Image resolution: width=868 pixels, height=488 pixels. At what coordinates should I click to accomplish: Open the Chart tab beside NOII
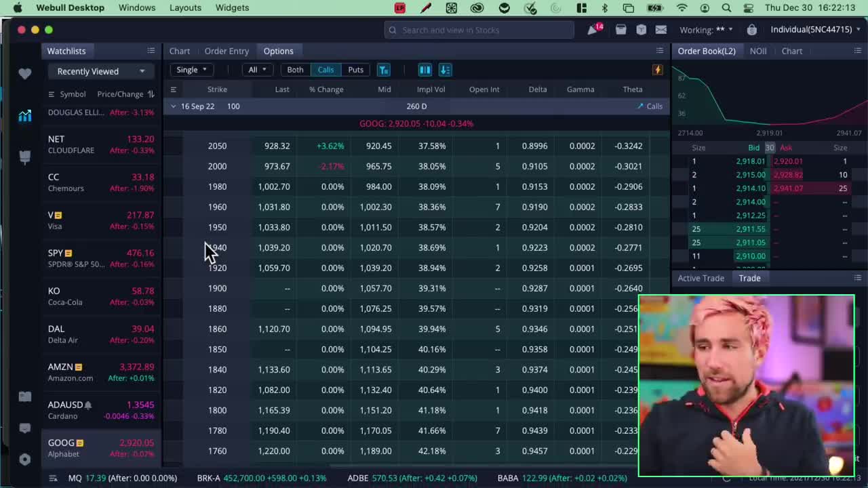[x=792, y=51]
